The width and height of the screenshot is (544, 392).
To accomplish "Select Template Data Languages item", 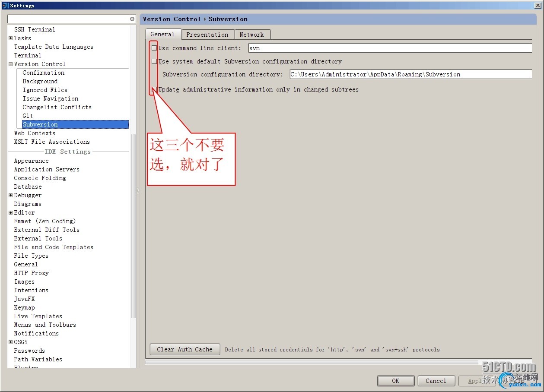I will [54, 47].
